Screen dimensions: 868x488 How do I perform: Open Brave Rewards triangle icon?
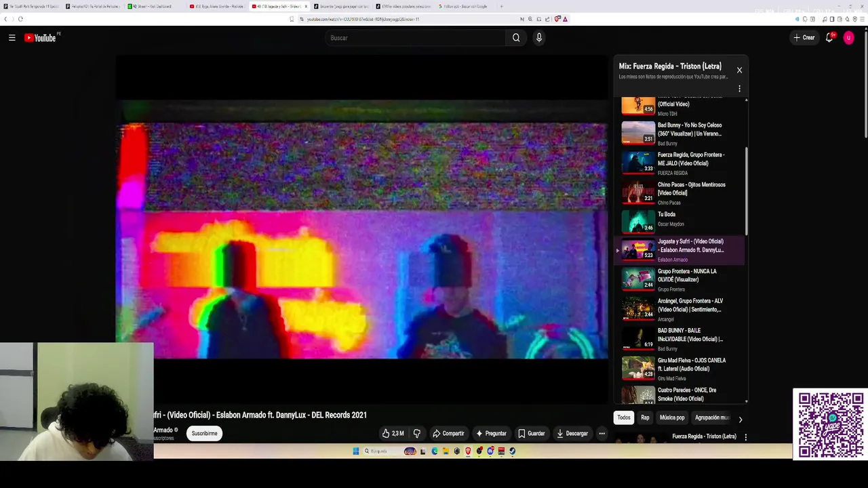(565, 19)
